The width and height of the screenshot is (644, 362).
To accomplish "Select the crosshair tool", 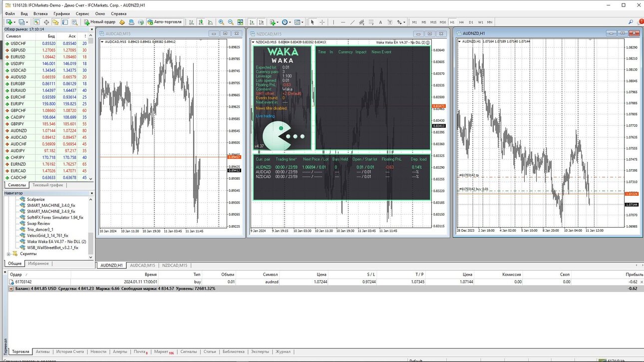I will [x=322, y=22].
